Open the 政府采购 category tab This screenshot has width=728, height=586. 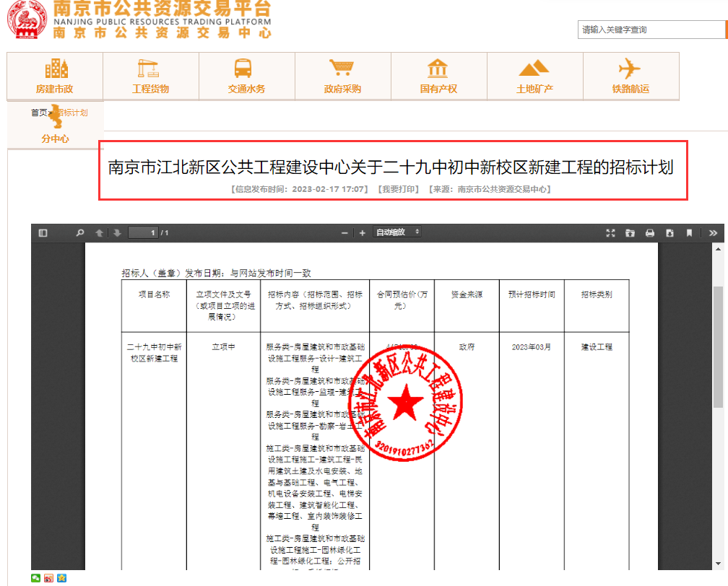pyautogui.click(x=342, y=76)
